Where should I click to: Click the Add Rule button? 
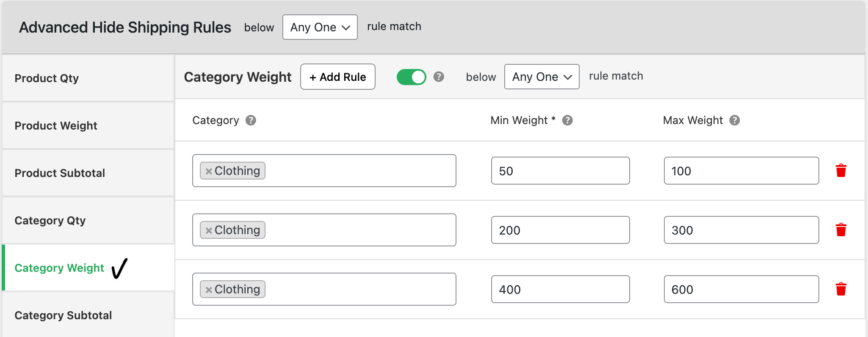click(337, 77)
